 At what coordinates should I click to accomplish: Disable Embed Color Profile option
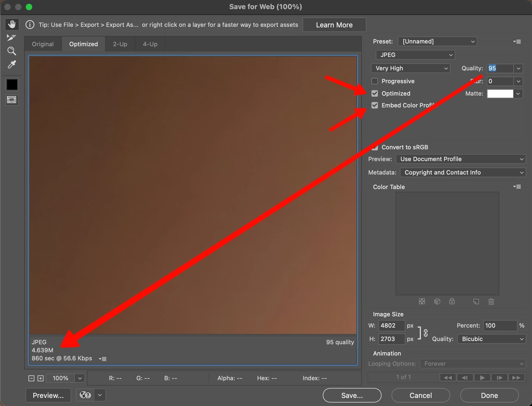[x=375, y=105]
